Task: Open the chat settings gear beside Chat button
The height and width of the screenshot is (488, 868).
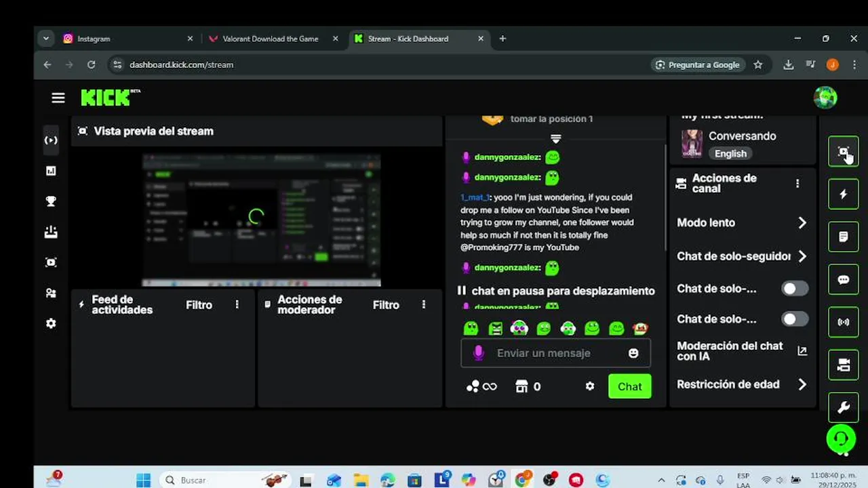Action: click(590, 386)
